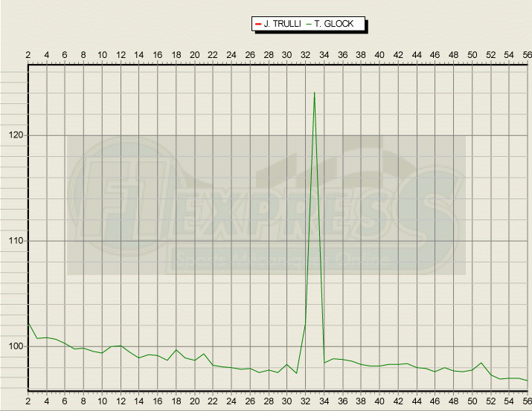The width and height of the screenshot is (532, 411).
Task: Click the red J. TRULLI legend swatch
Action: pos(257,25)
